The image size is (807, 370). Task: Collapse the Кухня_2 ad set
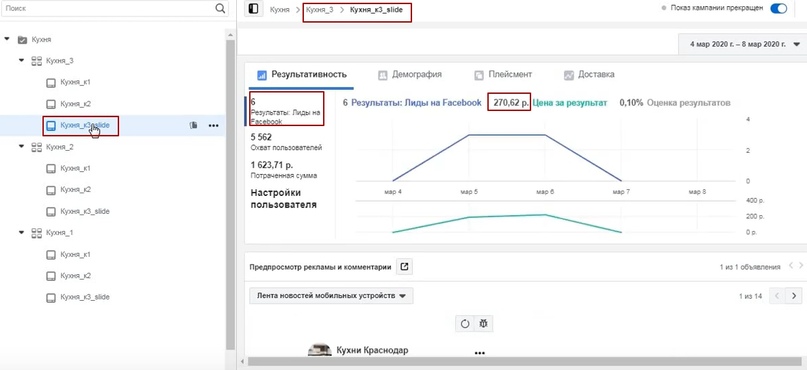(21, 146)
